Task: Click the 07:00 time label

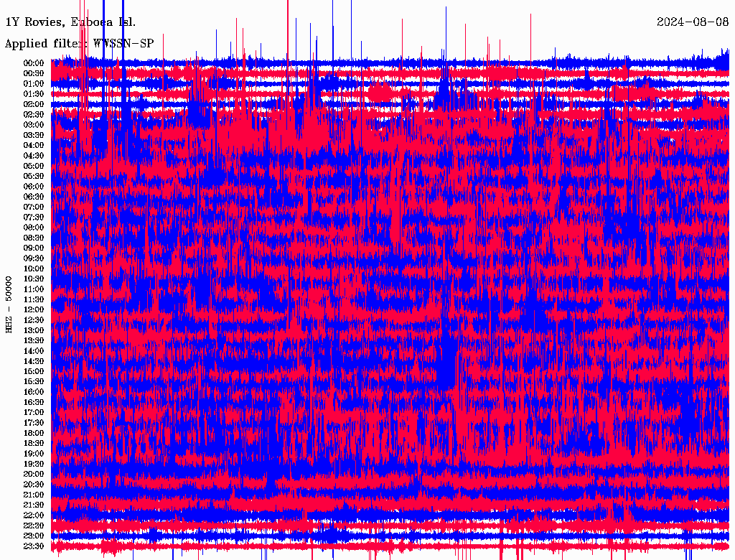Action: point(34,207)
